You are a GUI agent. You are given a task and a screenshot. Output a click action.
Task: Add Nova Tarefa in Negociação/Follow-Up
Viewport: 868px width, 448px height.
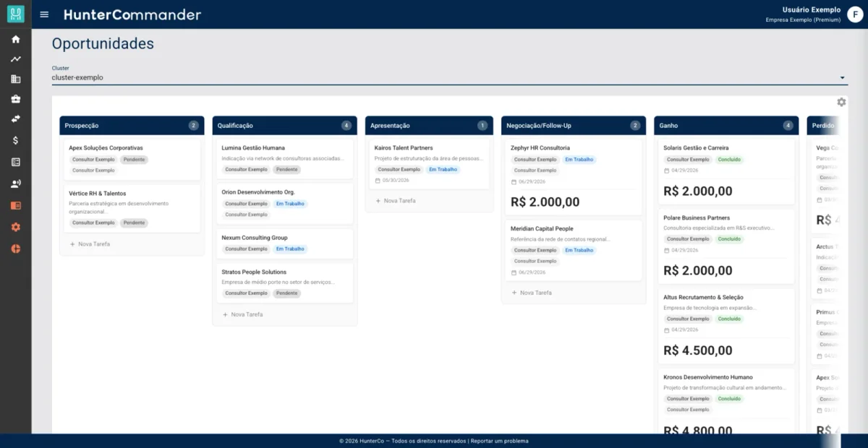[x=531, y=293]
